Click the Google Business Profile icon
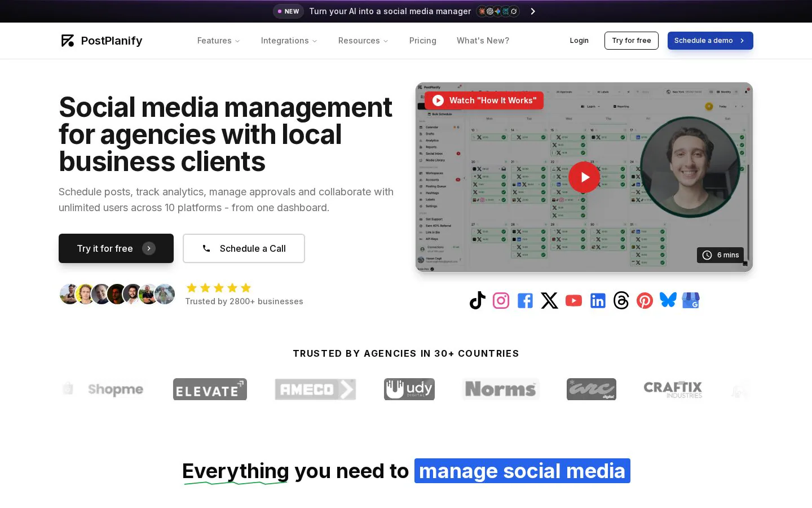This screenshot has height=508, width=812. 691,300
